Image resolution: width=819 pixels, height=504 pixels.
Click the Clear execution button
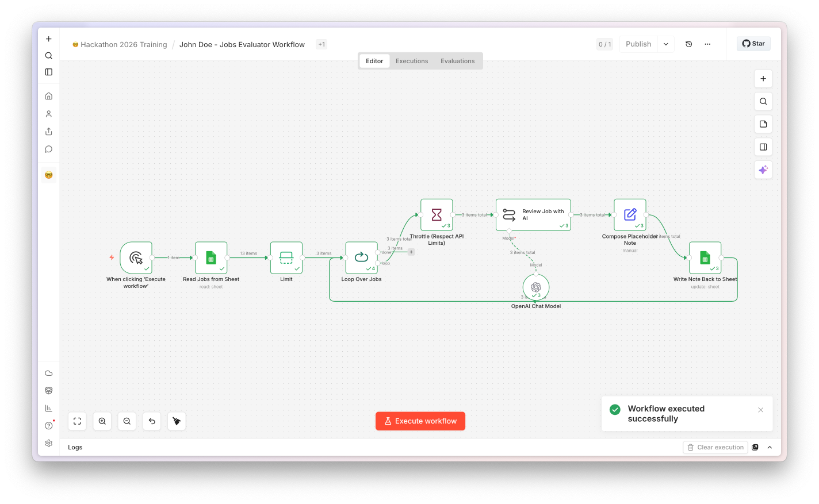tap(715, 447)
